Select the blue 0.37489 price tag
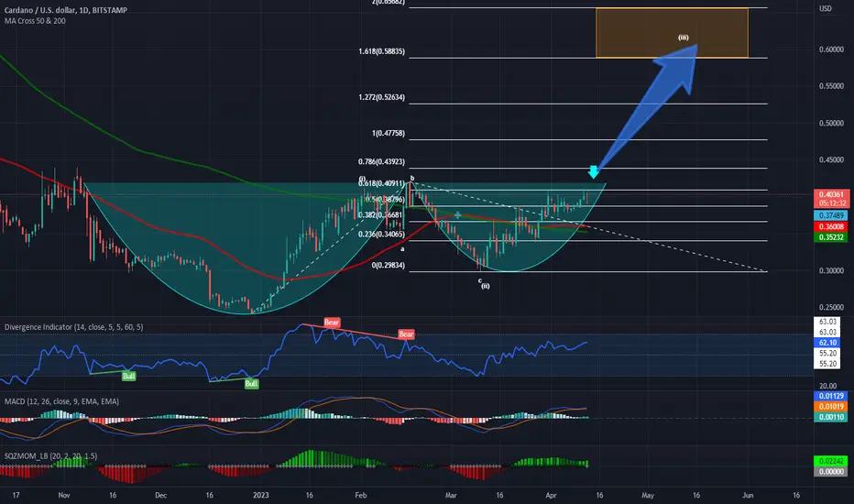Image resolution: width=854 pixels, height=504 pixels. click(x=830, y=215)
